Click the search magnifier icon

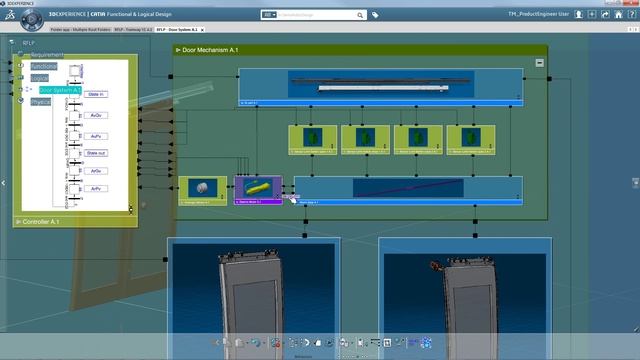[x=360, y=15]
